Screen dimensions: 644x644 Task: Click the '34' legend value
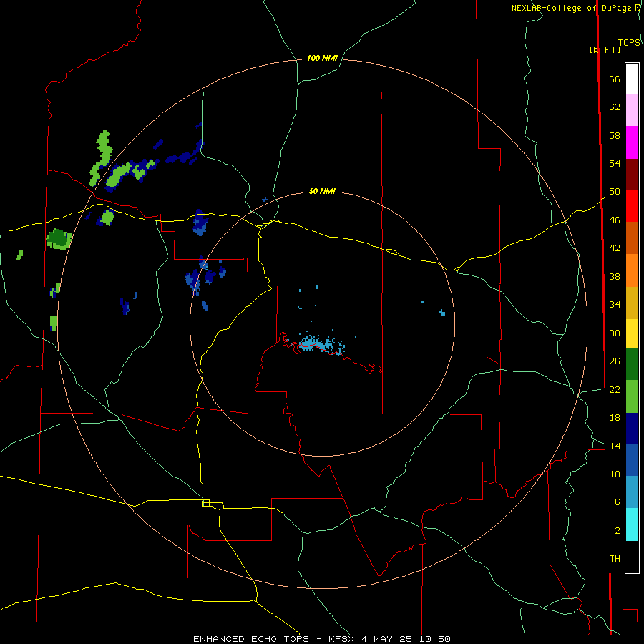click(x=615, y=305)
